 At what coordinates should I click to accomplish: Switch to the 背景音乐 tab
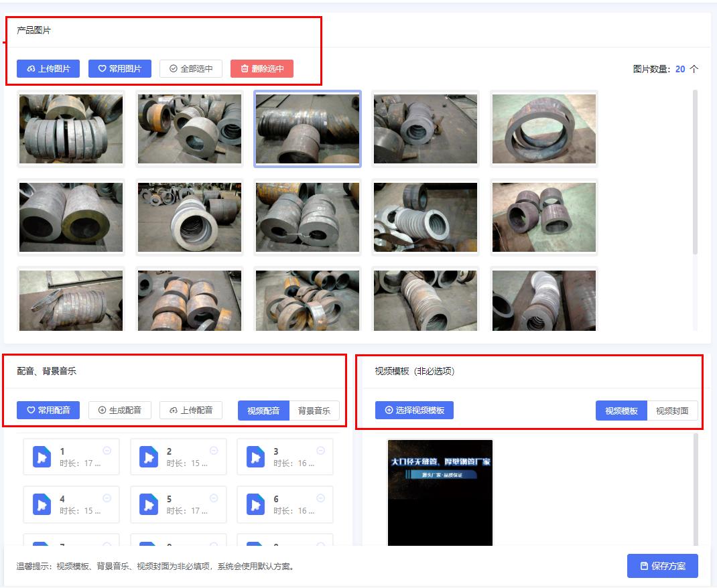pyautogui.click(x=315, y=410)
